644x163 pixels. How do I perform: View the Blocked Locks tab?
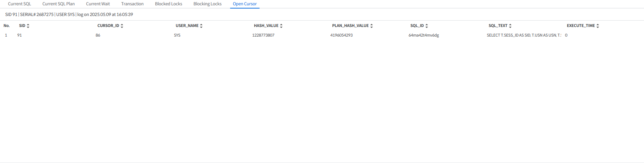tap(169, 4)
